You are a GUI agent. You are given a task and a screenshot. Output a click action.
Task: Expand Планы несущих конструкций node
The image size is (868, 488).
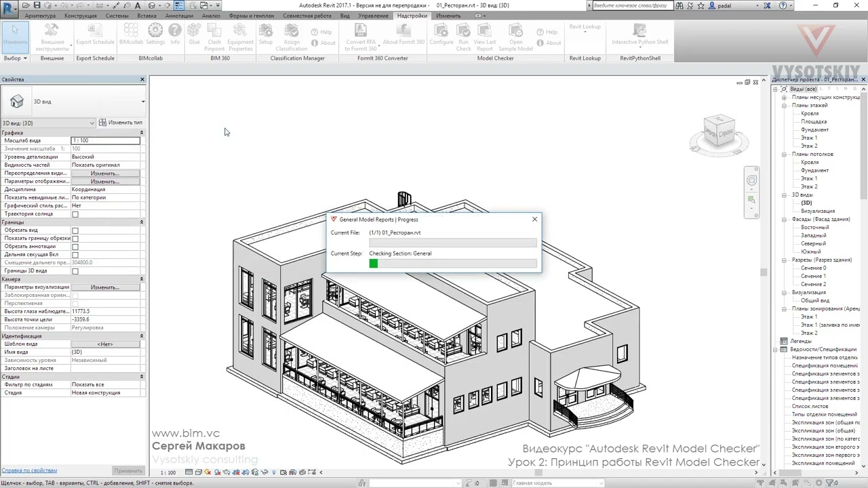click(x=784, y=98)
